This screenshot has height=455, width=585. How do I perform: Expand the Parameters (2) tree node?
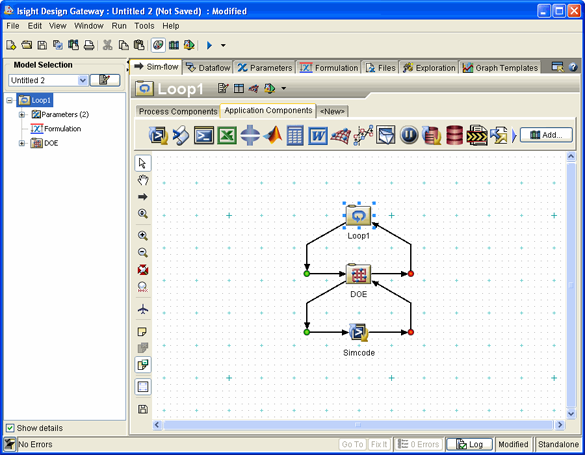(x=22, y=114)
